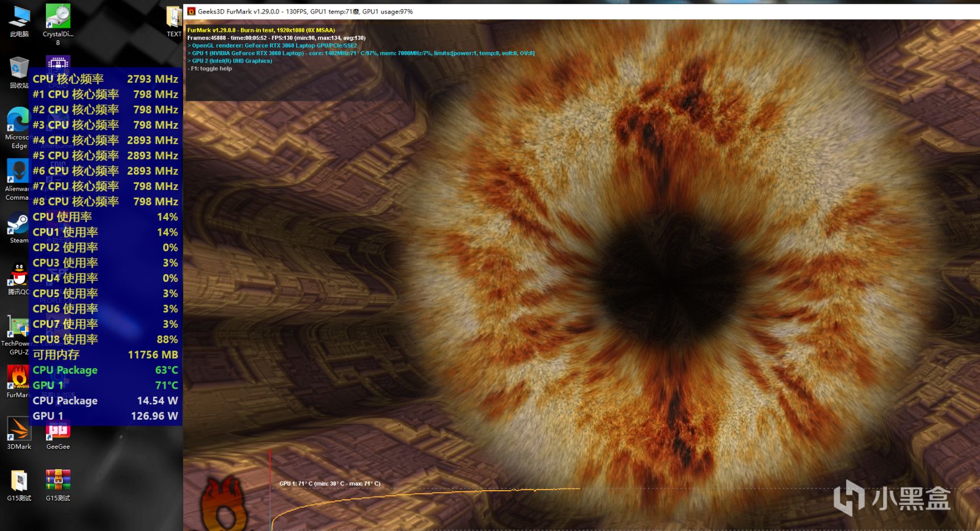
Task: Click the FurMark window title bar icon
Action: tap(192, 11)
